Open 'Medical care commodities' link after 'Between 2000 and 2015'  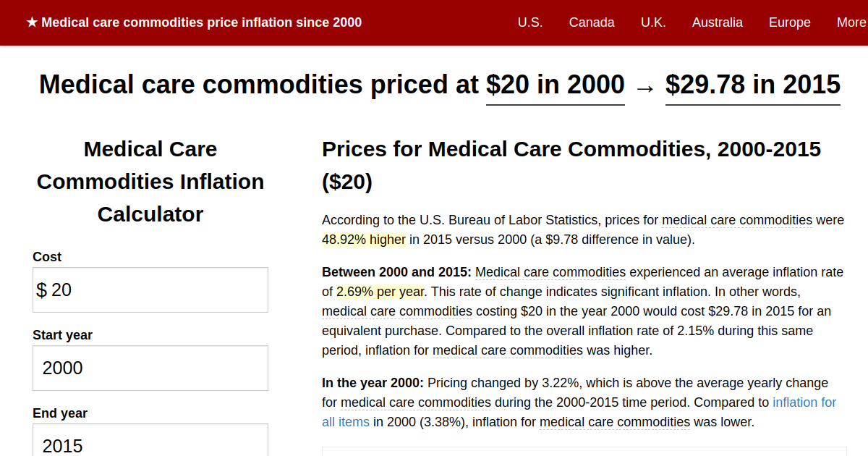(x=550, y=271)
